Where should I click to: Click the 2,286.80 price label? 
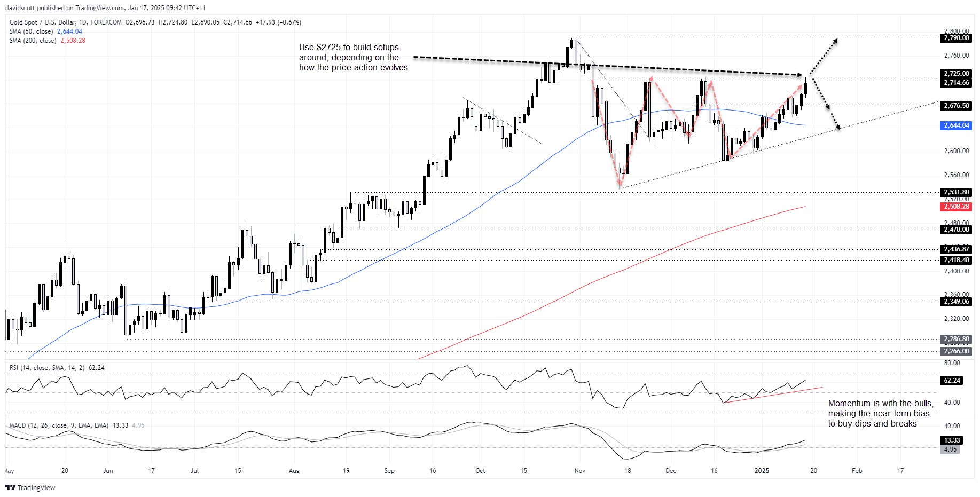pyautogui.click(x=956, y=339)
